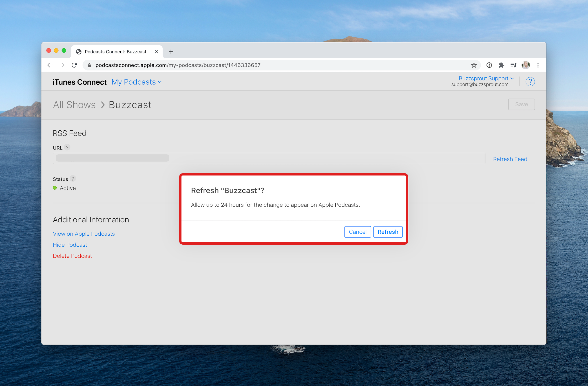
Task: Confirm with the Refresh button
Action: (388, 232)
